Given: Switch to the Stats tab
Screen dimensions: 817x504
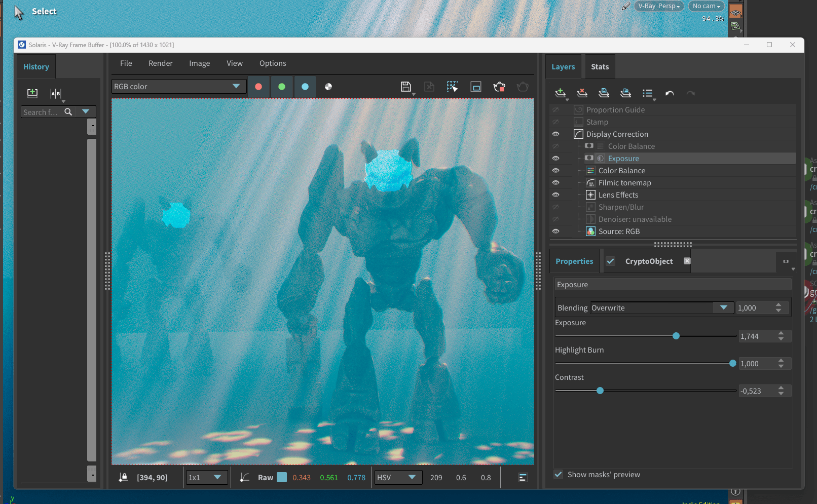Looking at the screenshot, I should tap(600, 66).
